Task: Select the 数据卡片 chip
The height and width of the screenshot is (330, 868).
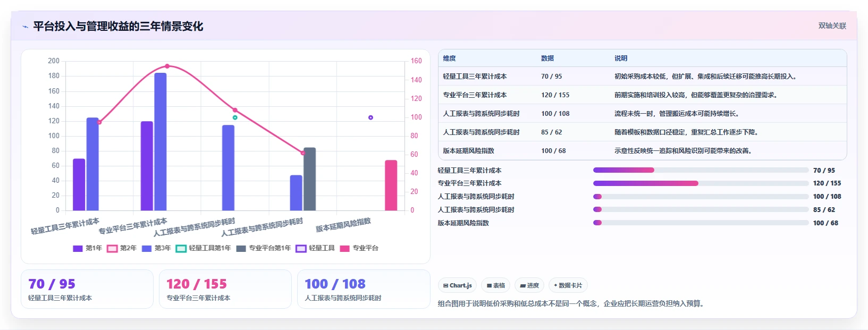Action: tap(568, 285)
